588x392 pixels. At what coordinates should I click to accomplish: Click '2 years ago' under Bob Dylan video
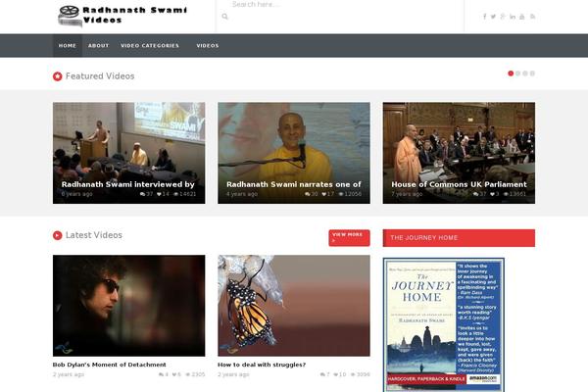coord(69,374)
